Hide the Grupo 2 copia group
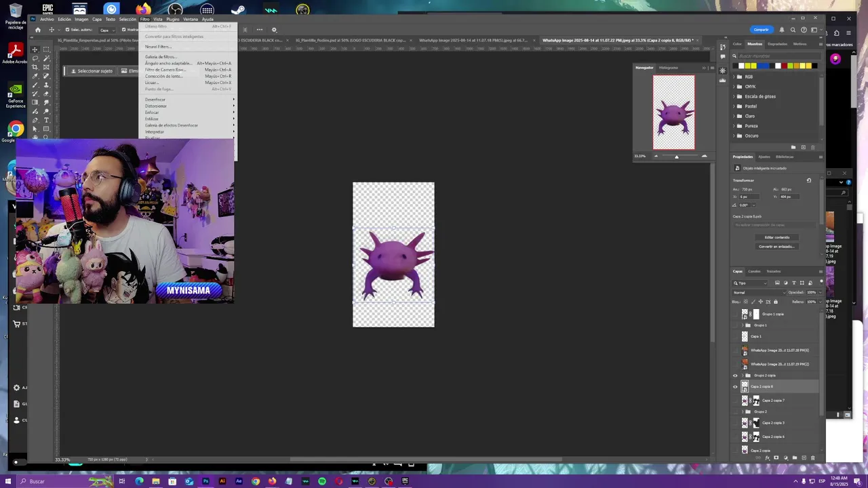Image resolution: width=868 pixels, height=488 pixels. click(735, 375)
